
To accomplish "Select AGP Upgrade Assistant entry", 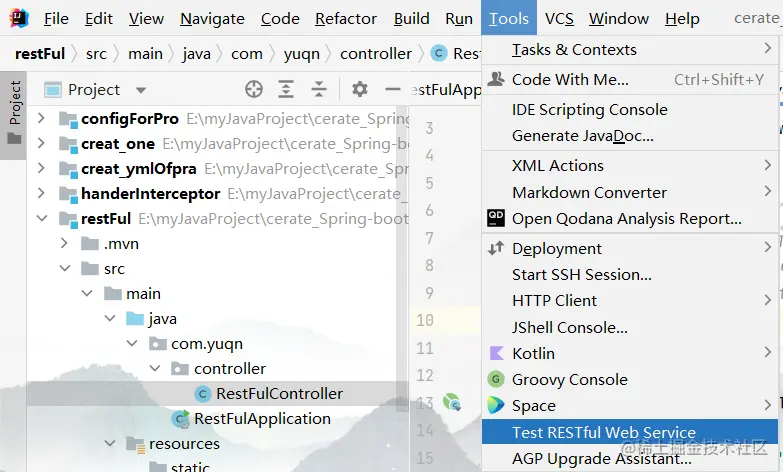I will 630,458.
